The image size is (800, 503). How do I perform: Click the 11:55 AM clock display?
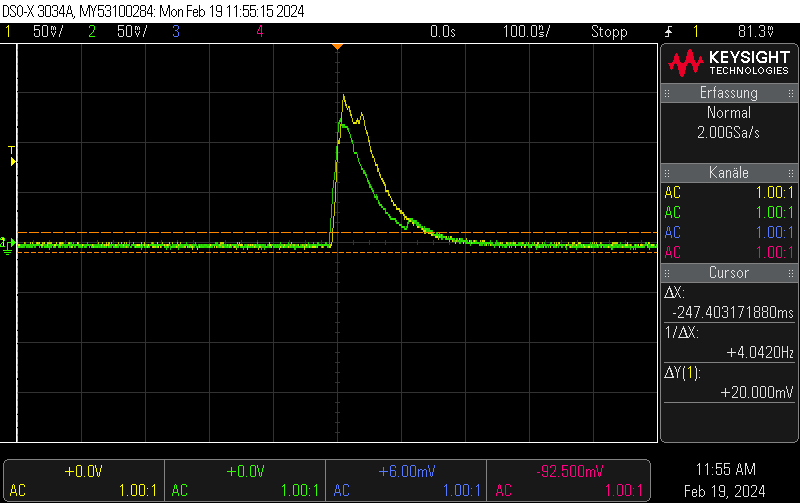[x=725, y=469]
